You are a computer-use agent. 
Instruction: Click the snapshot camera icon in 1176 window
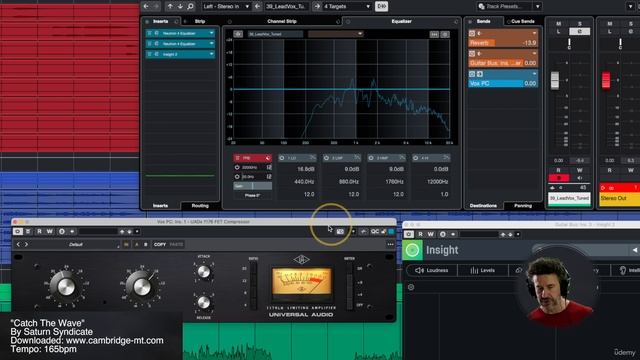point(340,231)
